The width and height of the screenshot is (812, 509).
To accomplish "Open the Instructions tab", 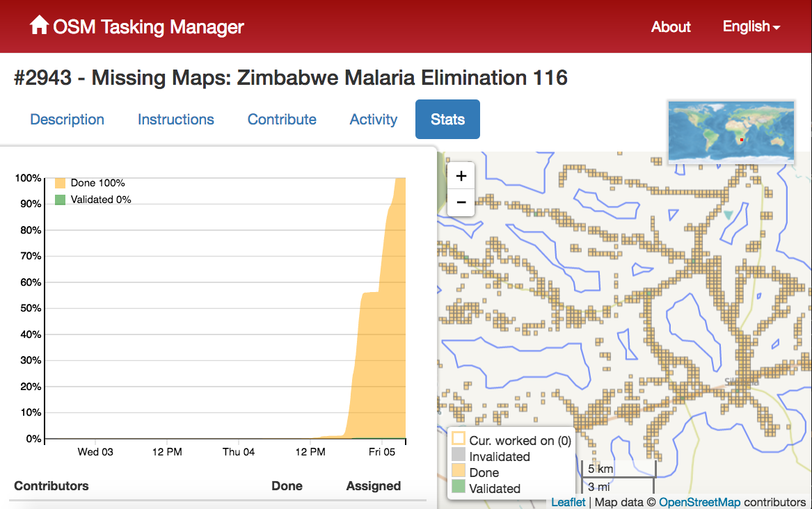I will [175, 119].
